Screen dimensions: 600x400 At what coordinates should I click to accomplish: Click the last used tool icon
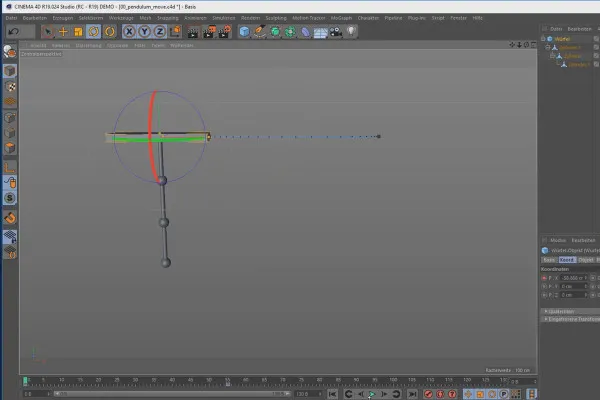coord(109,32)
